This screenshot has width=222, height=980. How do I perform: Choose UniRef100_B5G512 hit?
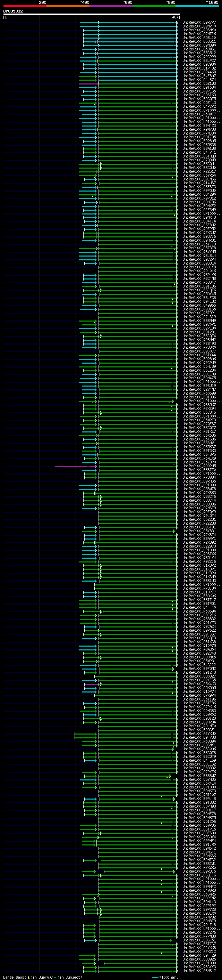199,53
